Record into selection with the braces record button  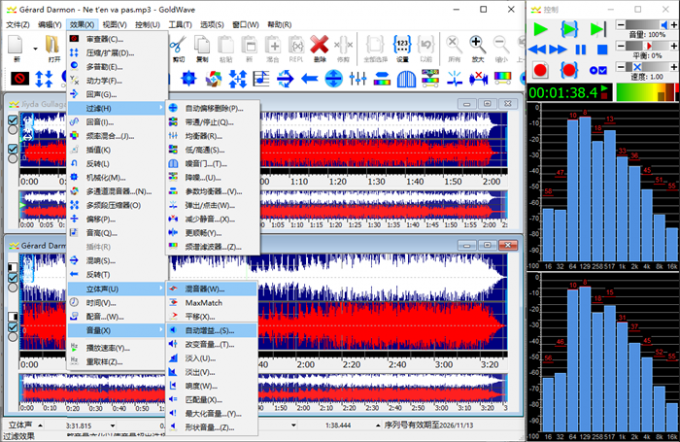569,70
